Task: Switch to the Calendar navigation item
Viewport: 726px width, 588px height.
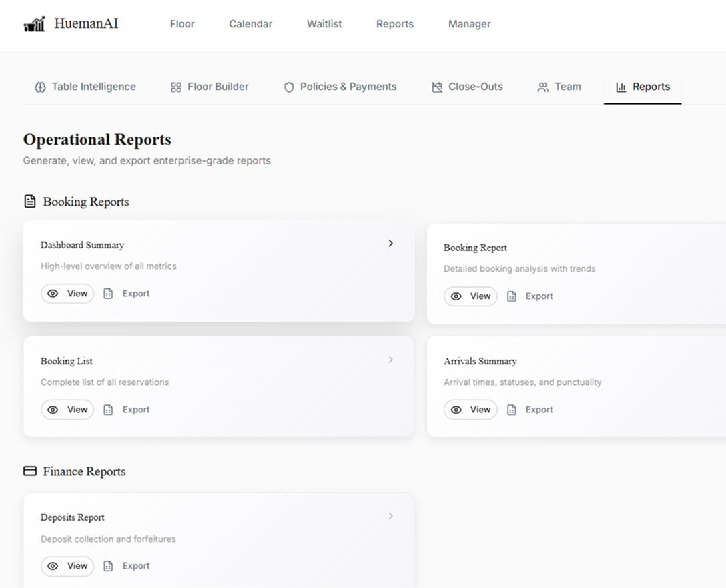Action: pyautogui.click(x=250, y=24)
